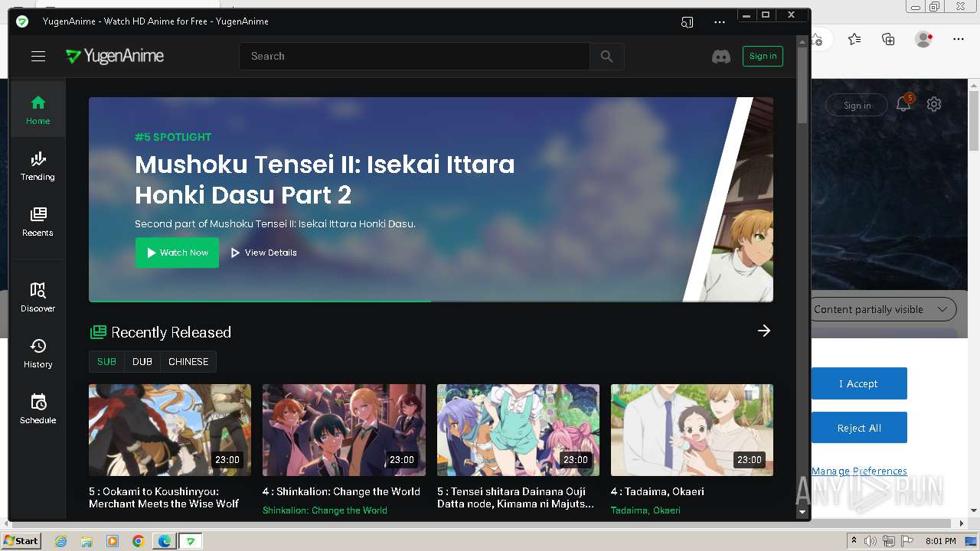Image resolution: width=980 pixels, height=551 pixels.
Task: Open Edge from the taskbar
Action: tap(165, 541)
